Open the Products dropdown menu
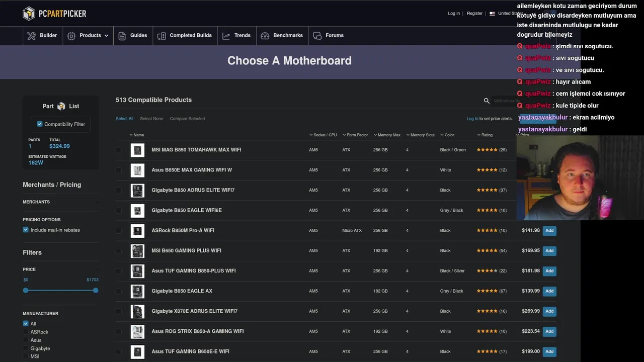 click(90, 36)
